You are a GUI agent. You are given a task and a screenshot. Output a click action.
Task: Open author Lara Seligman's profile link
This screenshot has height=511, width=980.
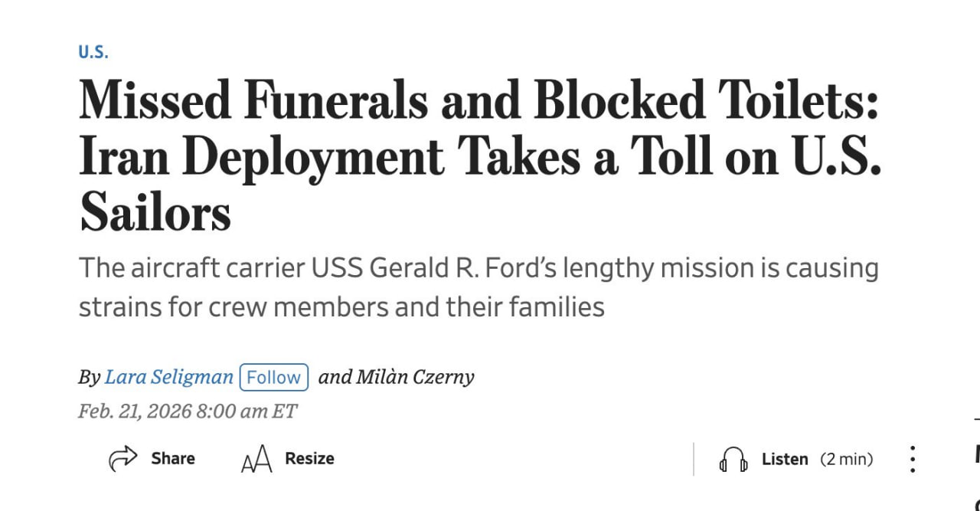coord(168,377)
